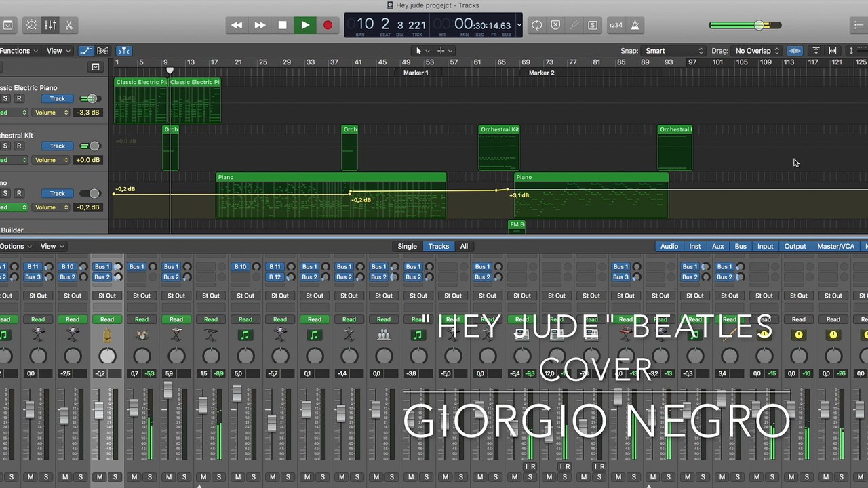Viewport: 868px width, 488px height.
Task: Filter Mixer by Output channel strips
Action: pos(795,247)
